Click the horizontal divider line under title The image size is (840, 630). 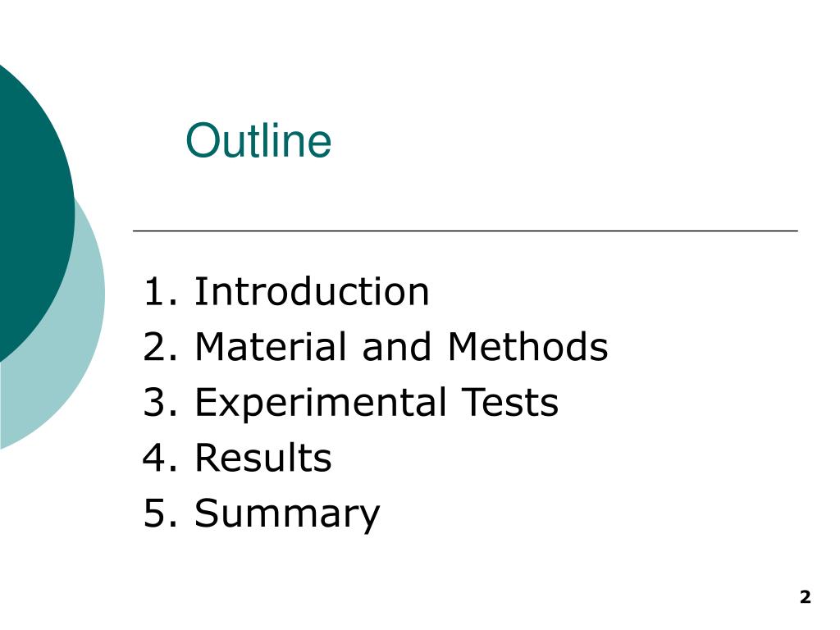pyautogui.click(x=466, y=231)
